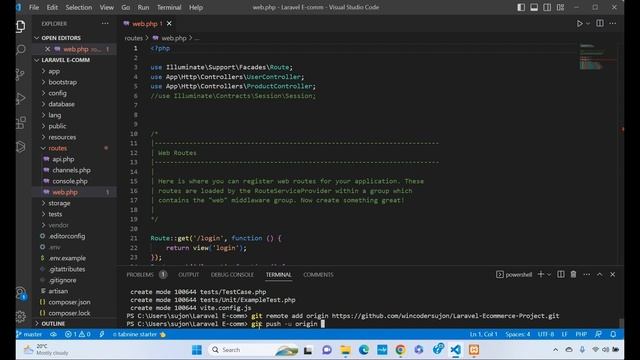Click the Windows Start button

[197, 350]
